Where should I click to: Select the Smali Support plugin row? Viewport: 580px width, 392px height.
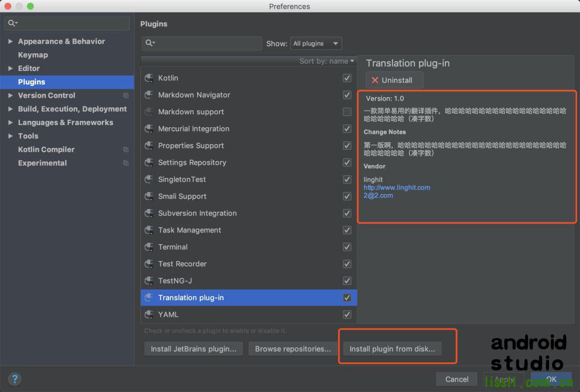point(249,197)
